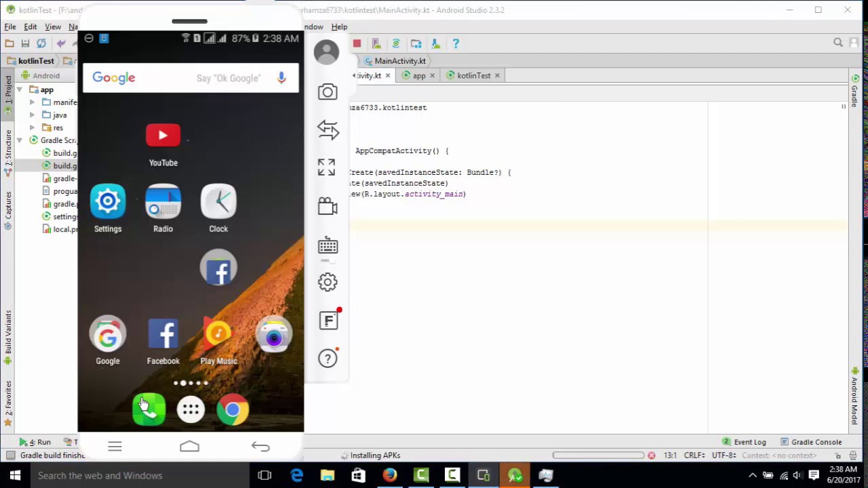Click the Google search bar on phone
This screenshot has height=488, width=868.
pyautogui.click(x=191, y=78)
